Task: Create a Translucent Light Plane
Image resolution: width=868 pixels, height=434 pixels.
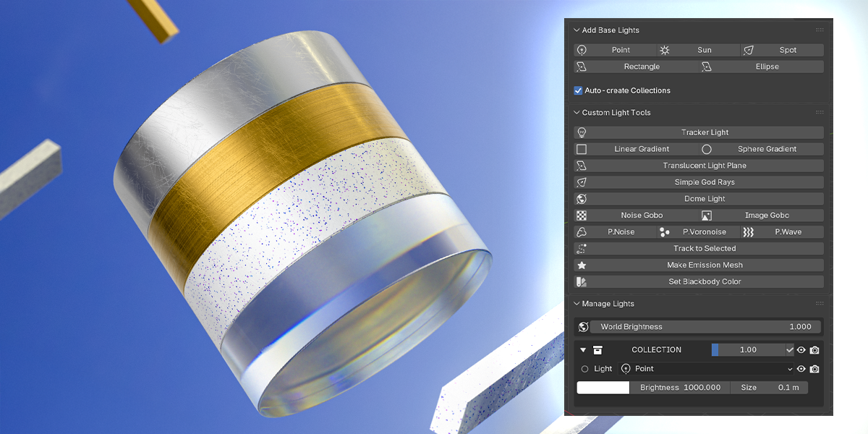Action: pos(699,166)
